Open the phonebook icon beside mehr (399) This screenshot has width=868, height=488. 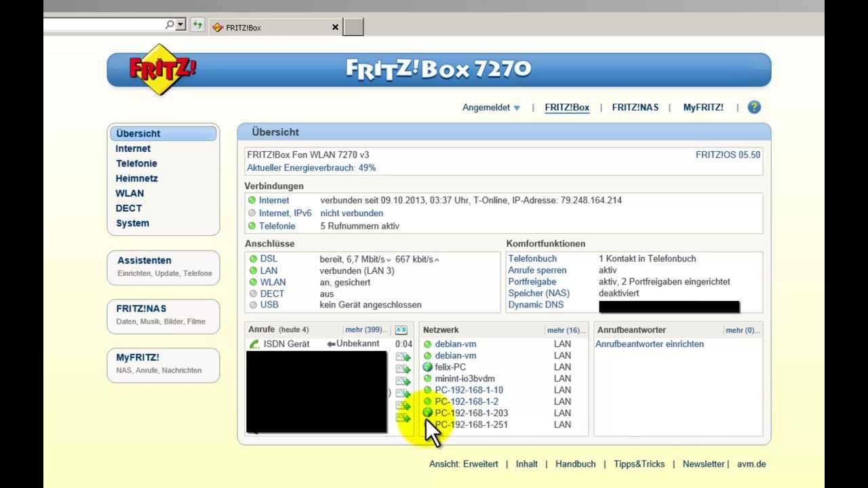pyautogui.click(x=401, y=330)
